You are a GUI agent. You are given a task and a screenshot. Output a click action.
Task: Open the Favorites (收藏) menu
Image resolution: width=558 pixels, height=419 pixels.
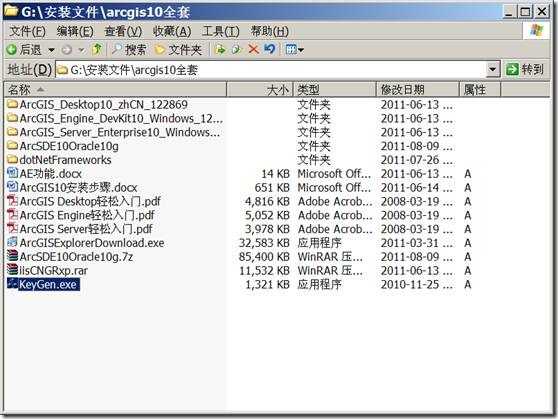172,31
